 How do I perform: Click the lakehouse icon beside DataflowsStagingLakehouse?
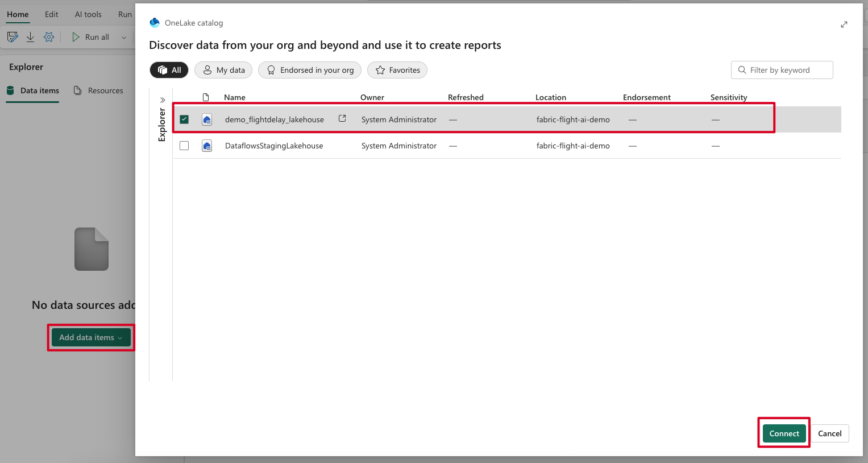(207, 146)
